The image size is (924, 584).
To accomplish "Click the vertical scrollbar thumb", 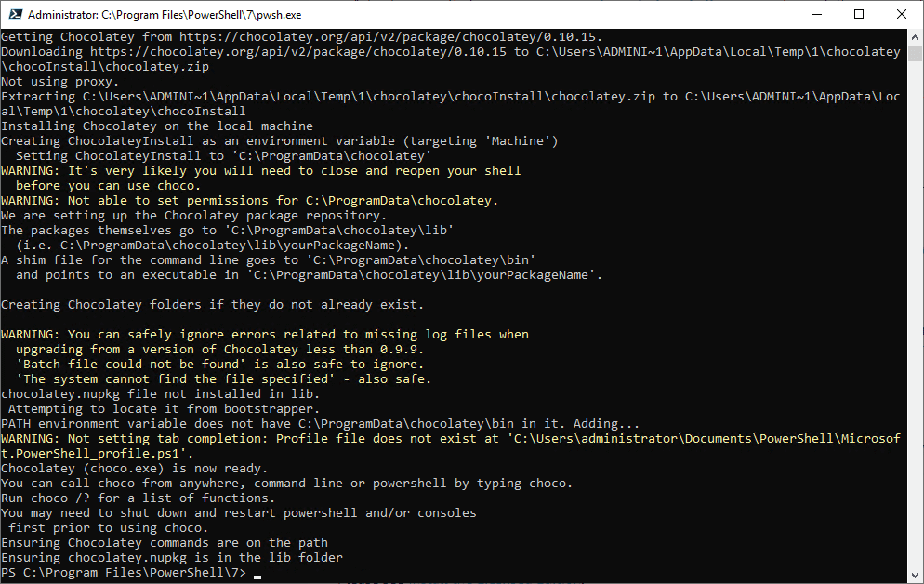I will coord(915,53).
